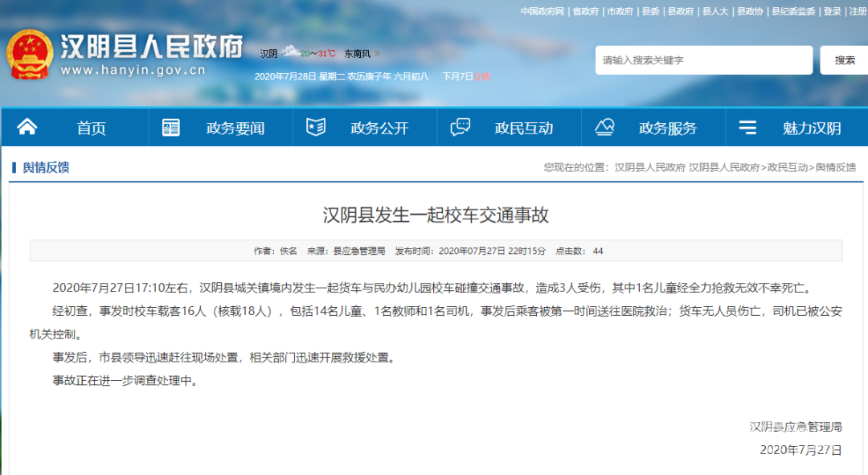This screenshot has width=868, height=475.
Task: Open the 县纪委监委 link
Action: pos(793,11)
